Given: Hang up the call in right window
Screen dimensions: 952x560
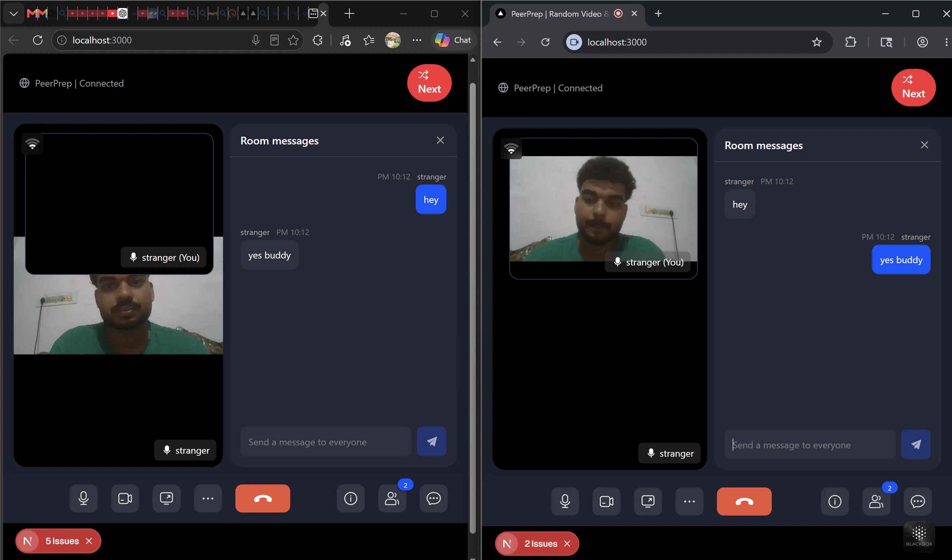Looking at the screenshot, I should [744, 501].
